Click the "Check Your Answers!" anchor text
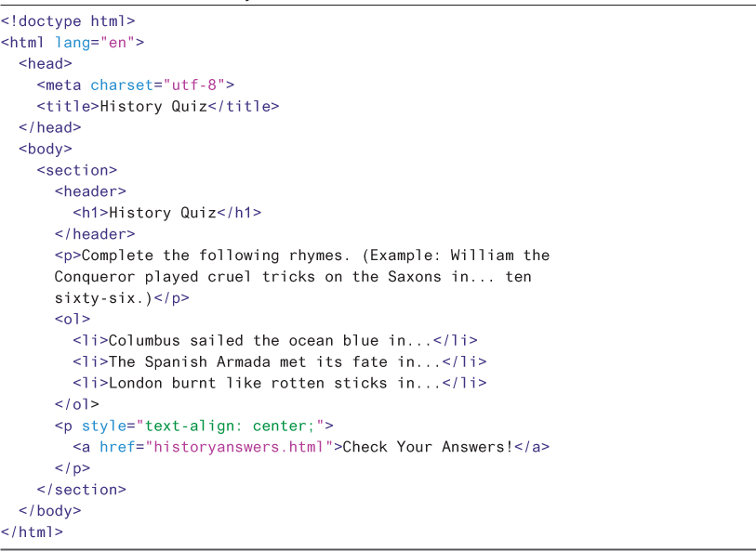Viewport: 756px width, 551px height. pos(428,447)
